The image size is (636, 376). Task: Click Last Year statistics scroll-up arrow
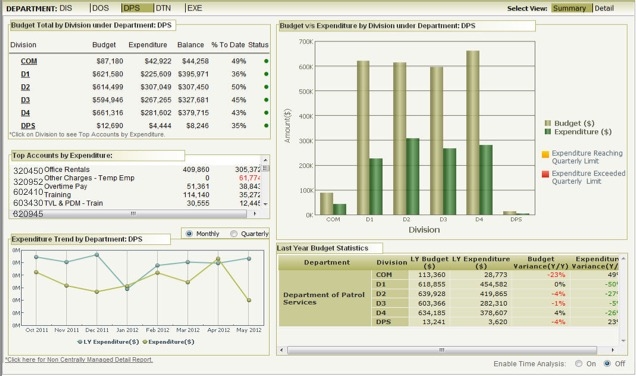coord(623,258)
